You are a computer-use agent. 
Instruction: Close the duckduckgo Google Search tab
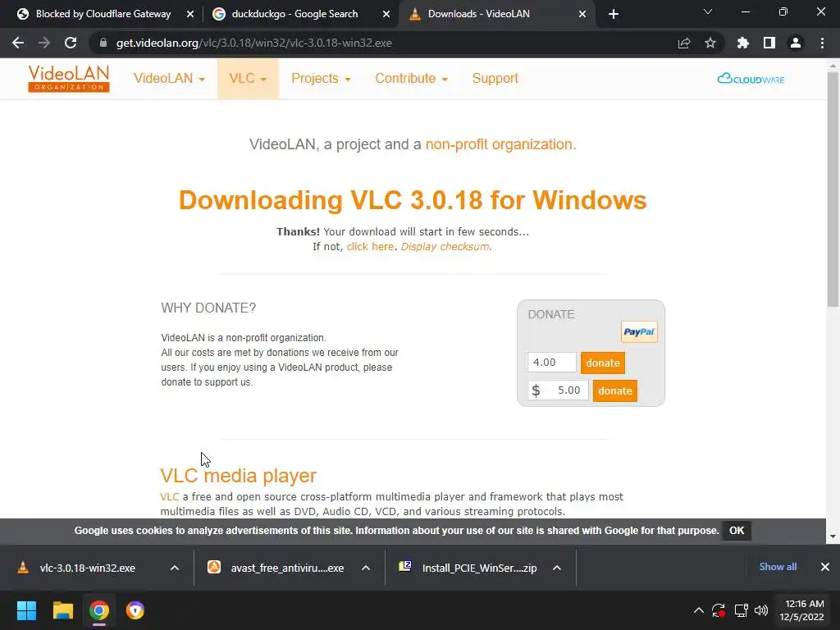[386, 15]
